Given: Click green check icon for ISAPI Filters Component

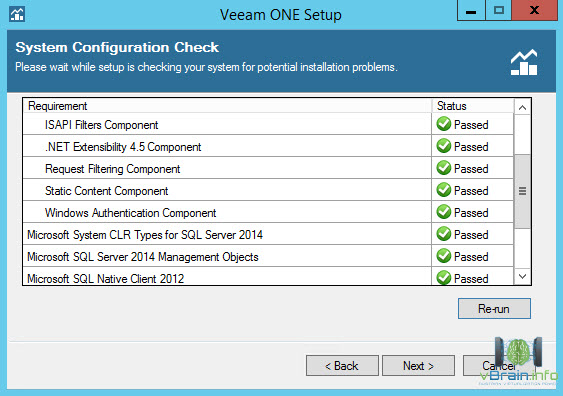Looking at the screenshot, I should point(444,124).
